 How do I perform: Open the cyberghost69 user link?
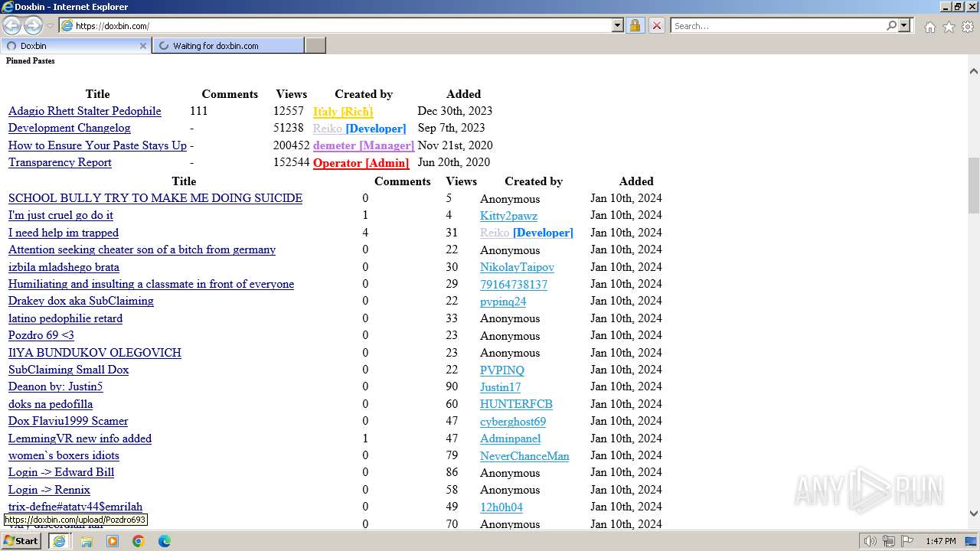click(x=513, y=422)
